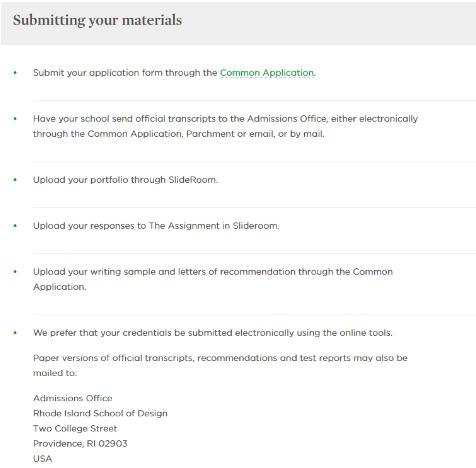Click the bullet before writing sample item
Viewport: 476px width, 468px height.
coord(15,272)
